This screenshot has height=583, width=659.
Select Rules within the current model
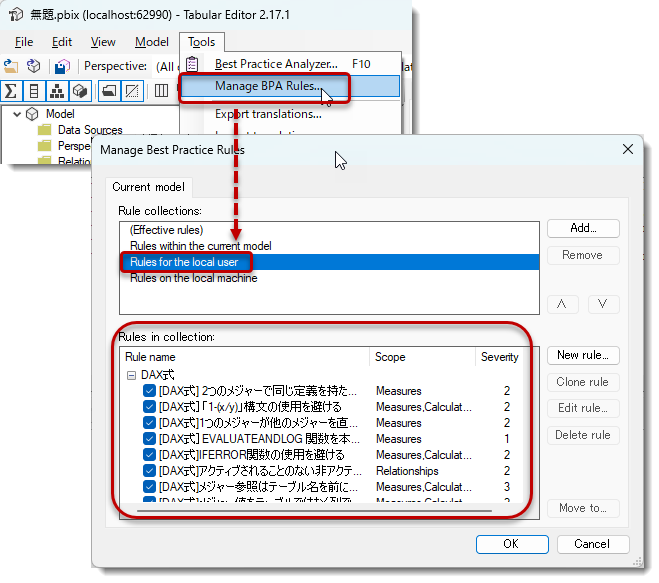point(329,246)
